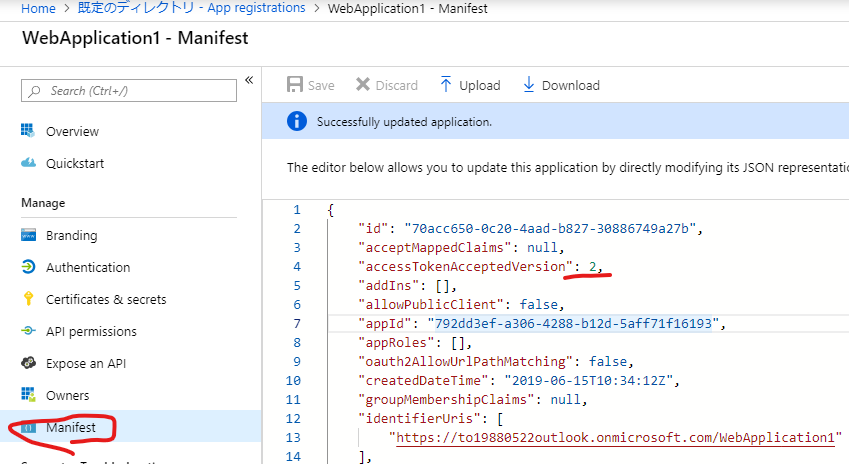This screenshot has height=464, width=849.
Task: Click the Discard button label
Action: (x=396, y=86)
